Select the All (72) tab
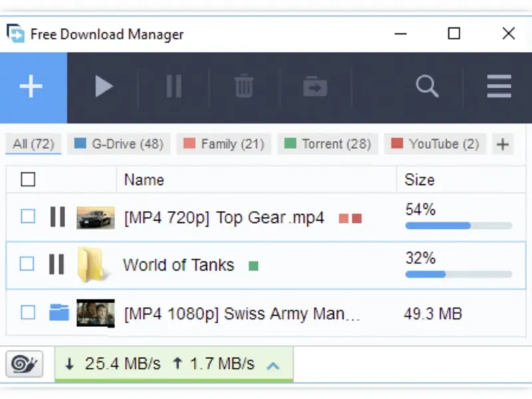Screen dimensions: 532x399 (33, 144)
